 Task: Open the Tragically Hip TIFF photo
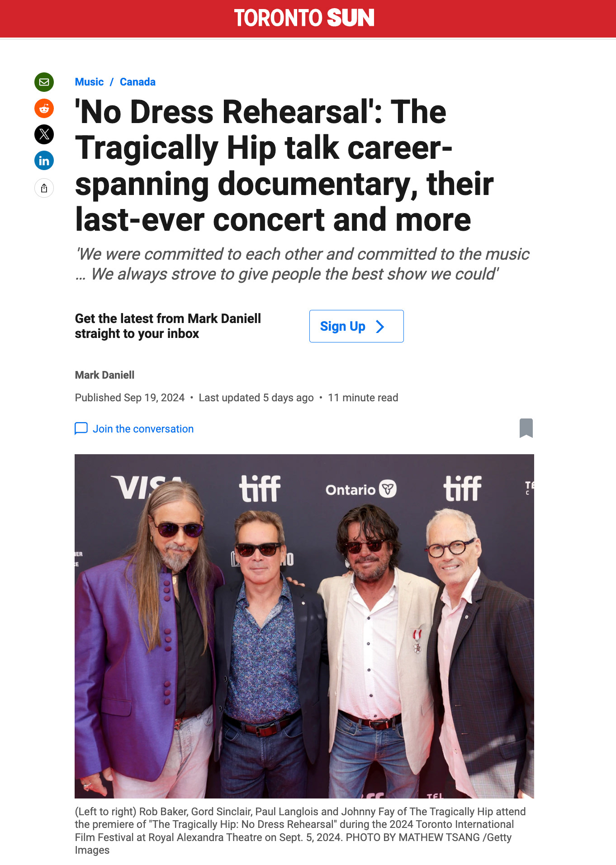(304, 626)
